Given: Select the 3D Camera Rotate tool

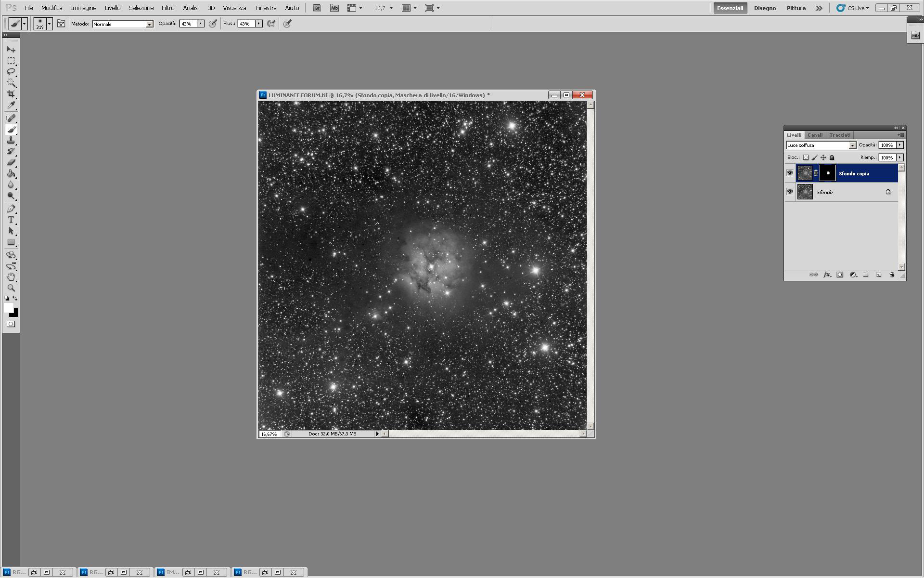Looking at the screenshot, I should 11,266.
